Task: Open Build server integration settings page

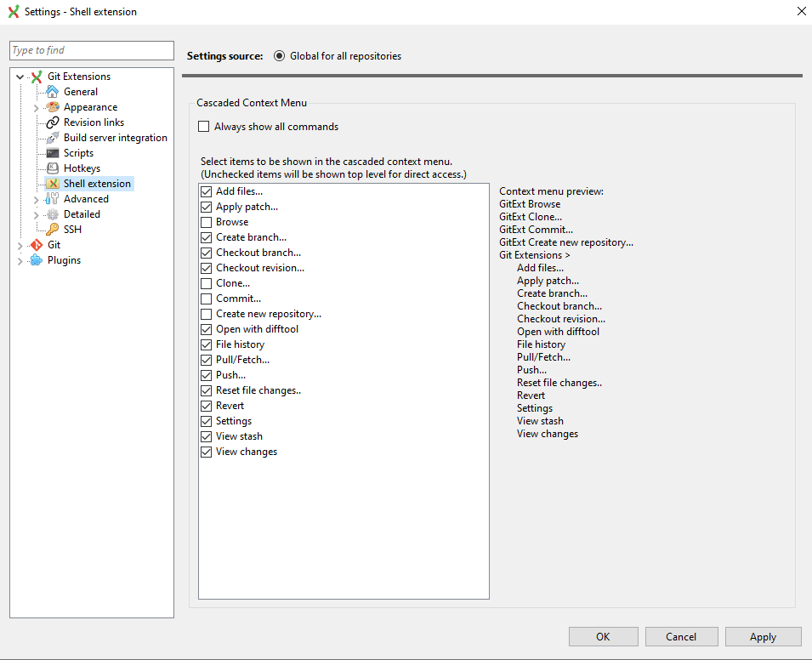Action: click(x=116, y=138)
